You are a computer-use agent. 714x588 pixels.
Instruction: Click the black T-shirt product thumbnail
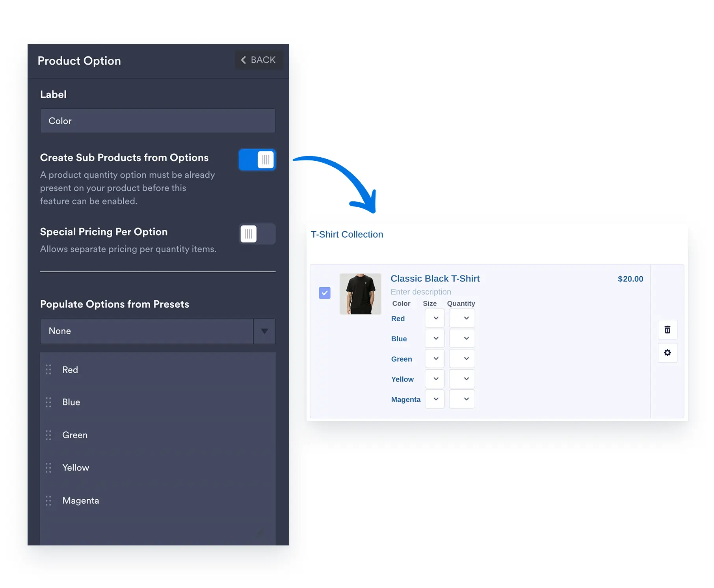click(361, 294)
